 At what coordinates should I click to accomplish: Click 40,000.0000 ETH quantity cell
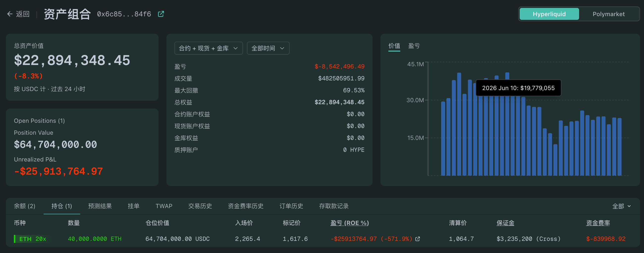(x=95, y=239)
